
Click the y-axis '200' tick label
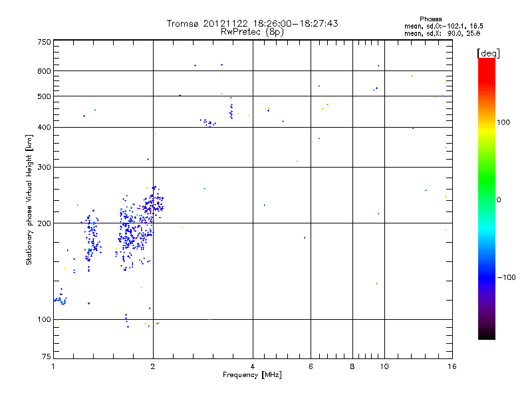click(x=44, y=223)
